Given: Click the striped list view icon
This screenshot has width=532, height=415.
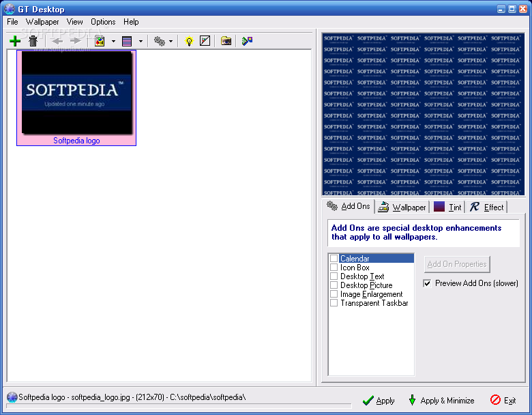Looking at the screenshot, I should (x=127, y=41).
